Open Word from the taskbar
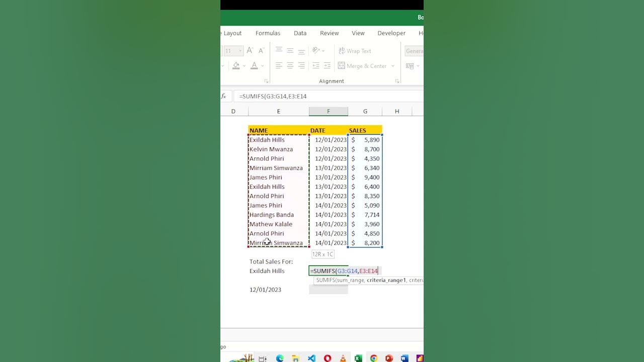Viewport: 644px width, 362px height. tap(405, 358)
